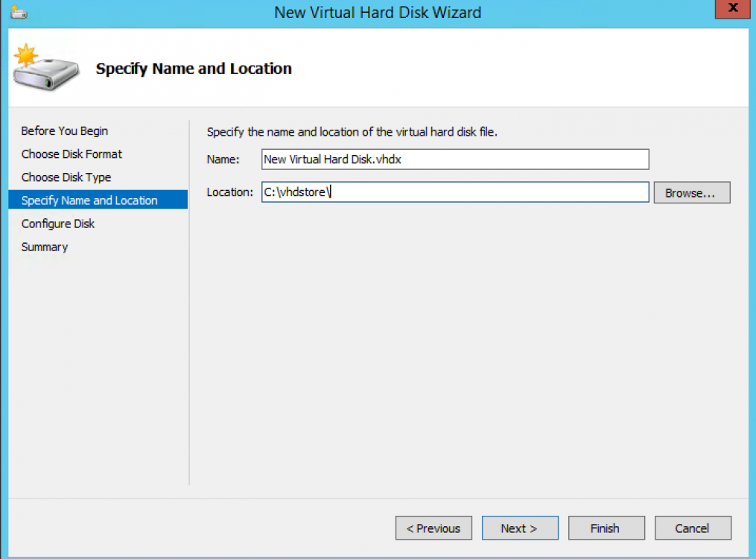Image resolution: width=756 pixels, height=559 pixels.
Task: Cancel the wizard
Action: point(692,528)
